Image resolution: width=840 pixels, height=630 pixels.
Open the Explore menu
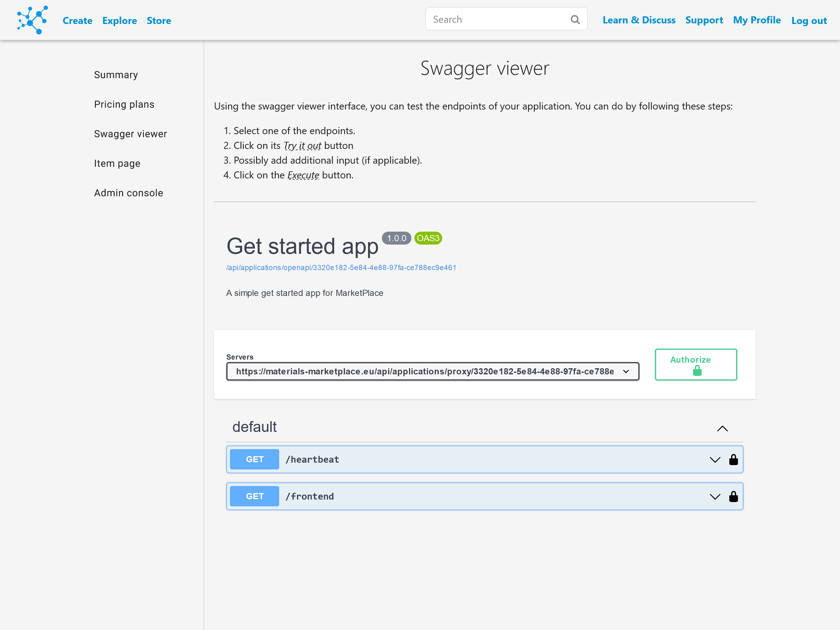120,21
